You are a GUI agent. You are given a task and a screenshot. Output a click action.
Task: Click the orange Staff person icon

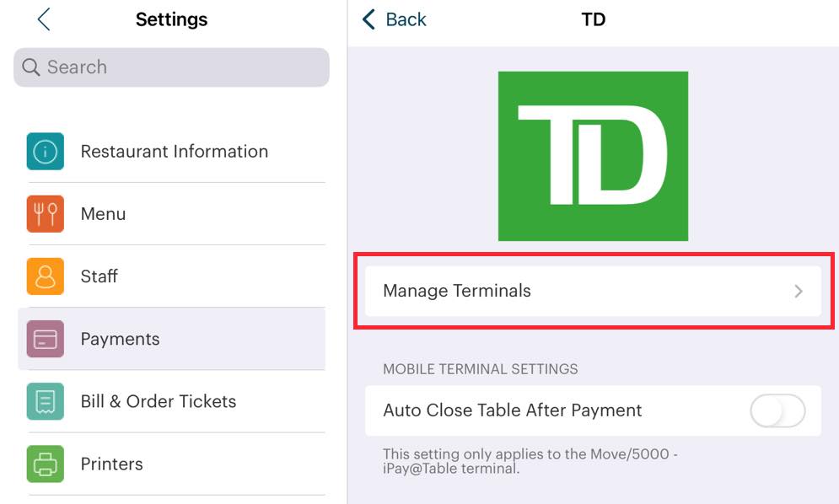[45, 276]
